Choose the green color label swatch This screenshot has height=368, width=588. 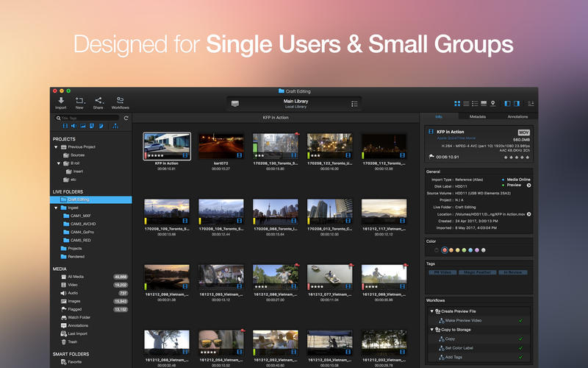(463, 250)
